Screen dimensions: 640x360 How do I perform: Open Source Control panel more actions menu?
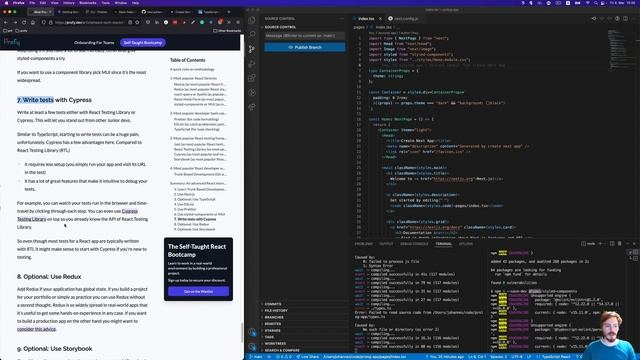coord(341,18)
